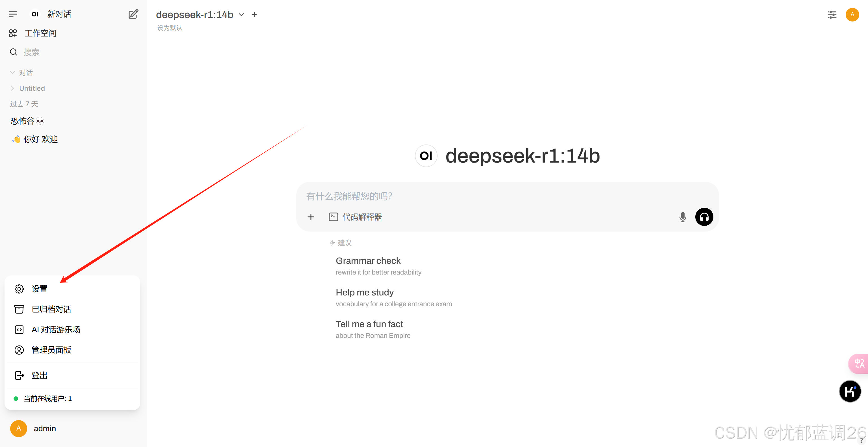The width and height of the screenshot is (868, 447).
Task: Click the new chat edit icon
Action: pyautogui.click(x=133, y=14)
